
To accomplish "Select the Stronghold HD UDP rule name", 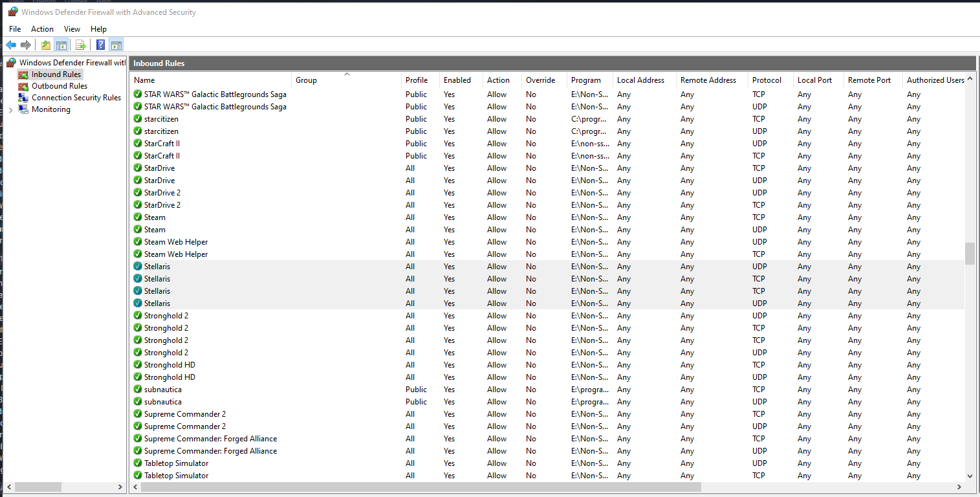I will point(169,377).
